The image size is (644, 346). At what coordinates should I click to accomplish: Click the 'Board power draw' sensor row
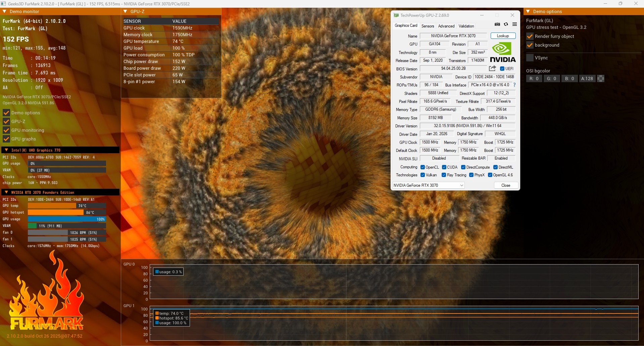point(171,68)
